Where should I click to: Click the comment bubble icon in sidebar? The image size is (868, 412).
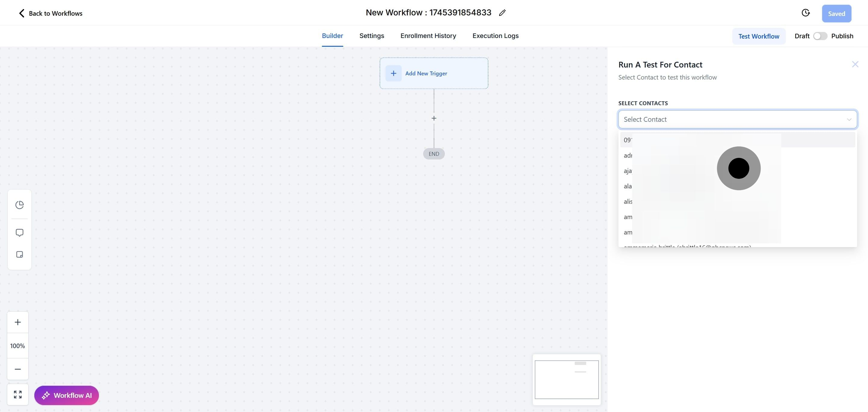pyautogui.click(x=20, y=233)
